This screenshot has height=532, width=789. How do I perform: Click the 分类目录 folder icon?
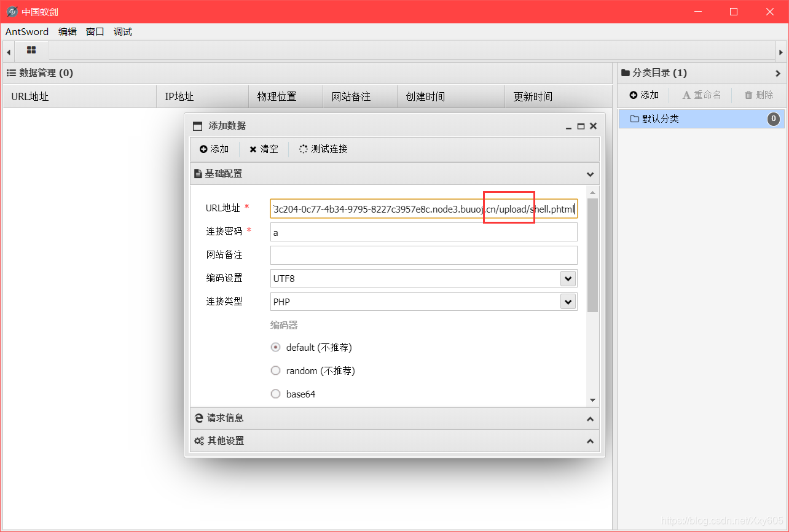626,73
